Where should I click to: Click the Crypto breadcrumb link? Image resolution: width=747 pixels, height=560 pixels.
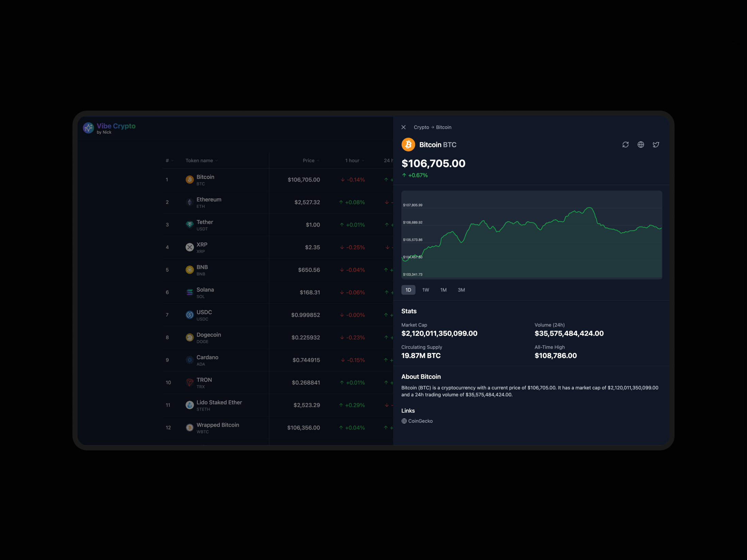pyautogui.click(x=421, y=127)
